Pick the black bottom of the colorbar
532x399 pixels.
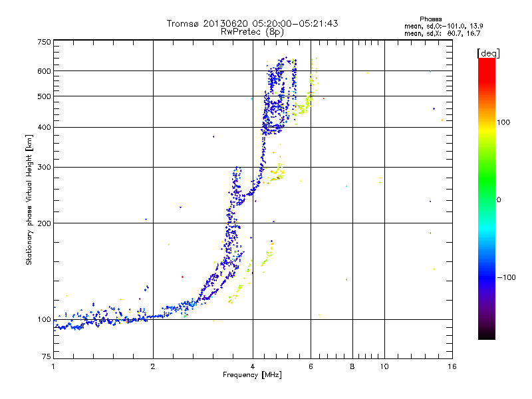(486, 334)
